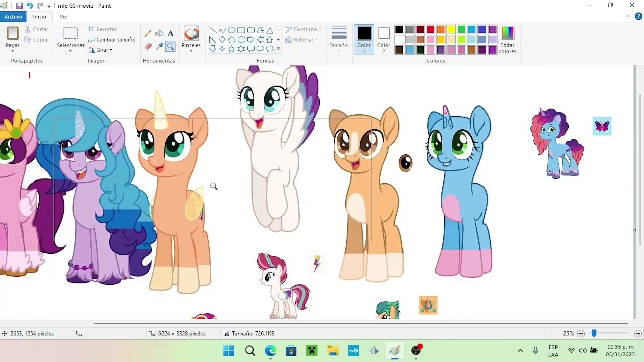Choose the oval shape
Image resolution: width=644 pixels, height=362 pixels.
232,30
